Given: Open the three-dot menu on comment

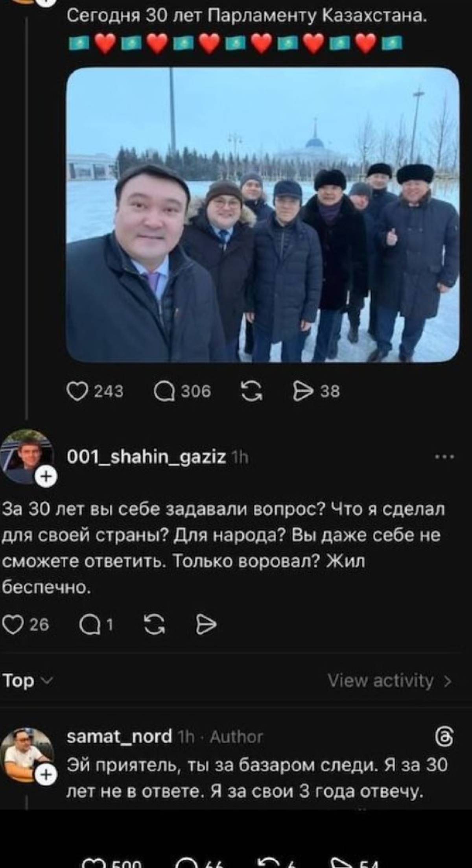Looking at the screenshot, I should pos(444,457).
